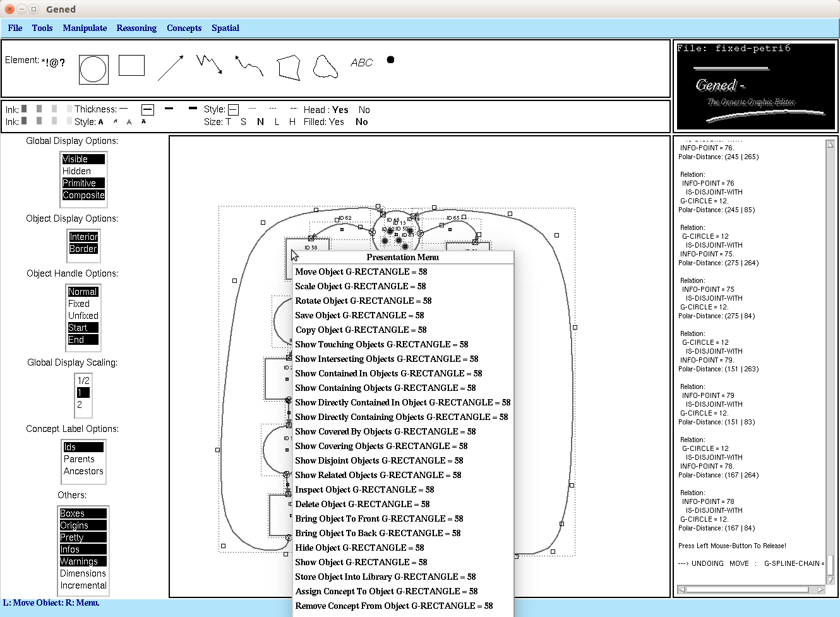This screenshot has width=840, height=617.
Task: Pick the last bold A text style
Action: [x=143, y=121]
